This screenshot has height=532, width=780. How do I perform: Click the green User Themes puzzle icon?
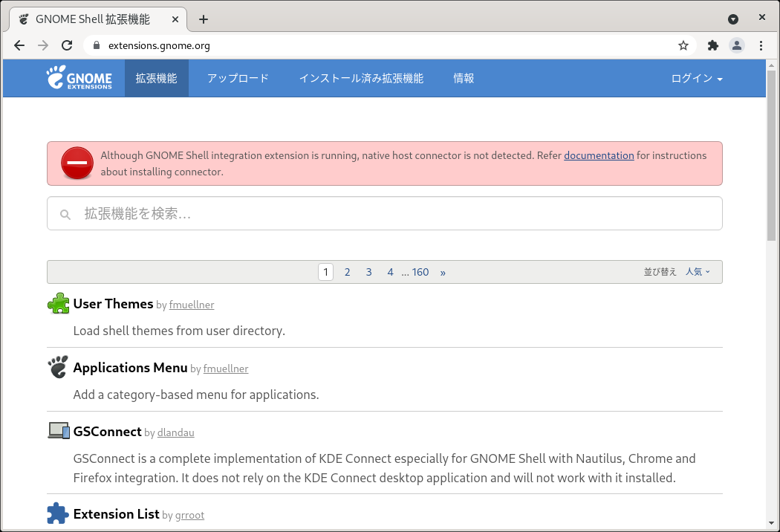tap(58, 303)
